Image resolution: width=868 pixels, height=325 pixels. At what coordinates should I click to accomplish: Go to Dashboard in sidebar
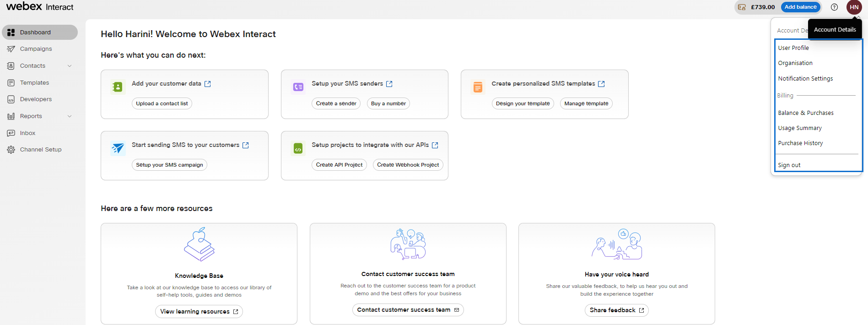tap(40, 32)
